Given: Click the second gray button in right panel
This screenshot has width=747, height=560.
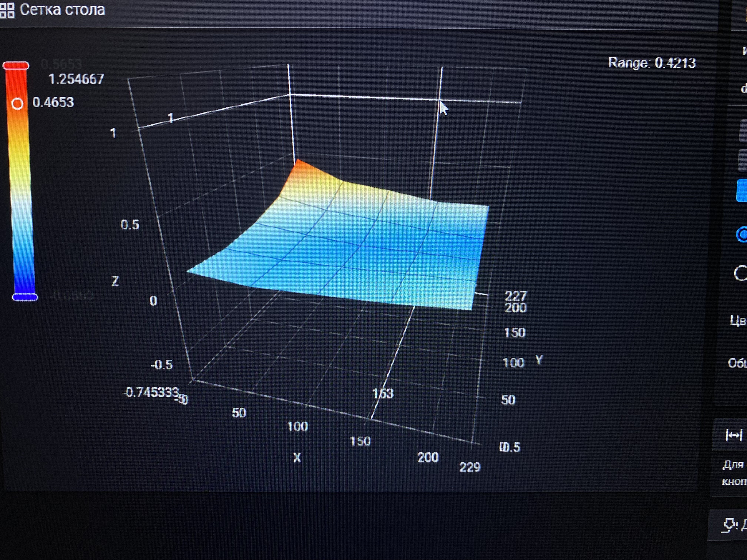Looking at the screenshot, I should pyautogui.click(x=743, y=161).
